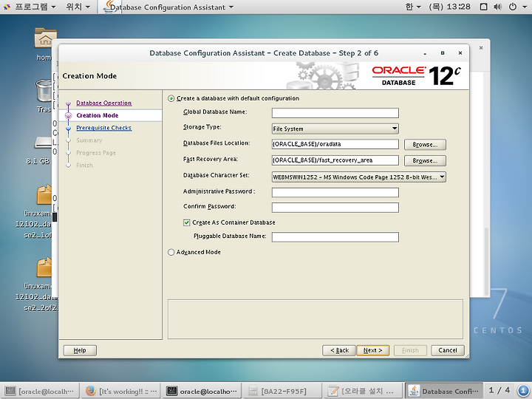Go to previous step with Back
The width and height of the screenshot is (532, 399).
[339, 350]
